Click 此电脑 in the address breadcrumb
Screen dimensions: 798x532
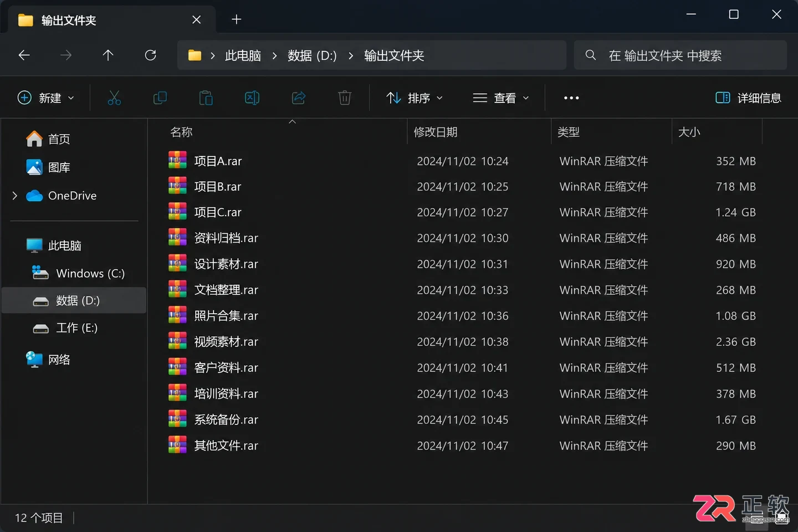(243, 55)
